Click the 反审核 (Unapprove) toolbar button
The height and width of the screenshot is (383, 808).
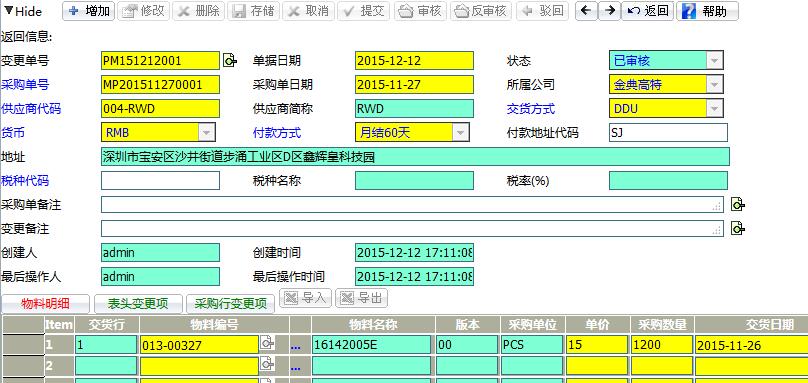[x=481, y=11]
